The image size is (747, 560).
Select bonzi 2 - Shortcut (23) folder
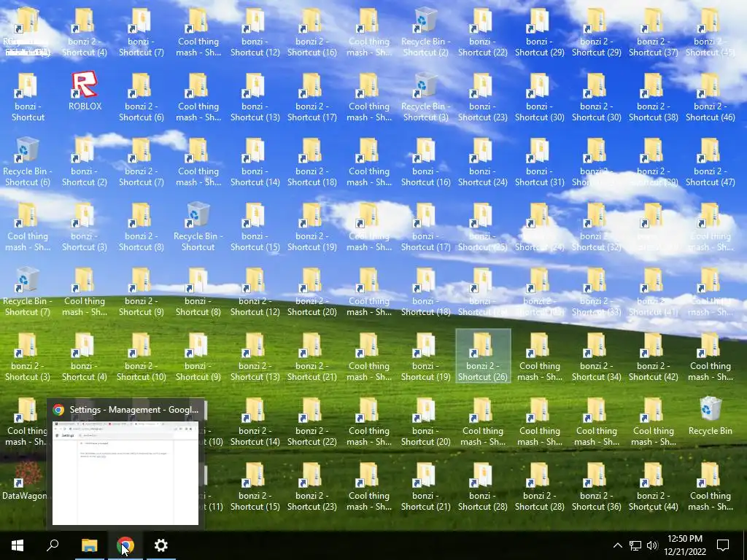pos(312,486)
